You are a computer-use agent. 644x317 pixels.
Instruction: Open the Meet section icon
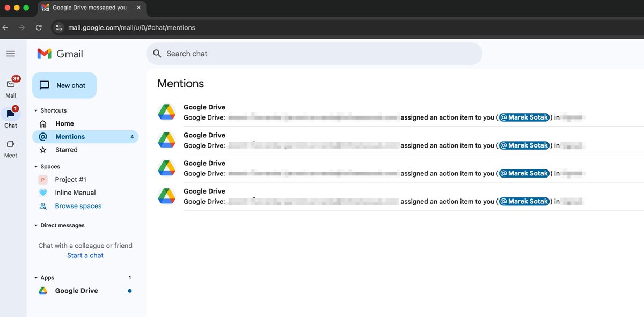tap(11, 144)
